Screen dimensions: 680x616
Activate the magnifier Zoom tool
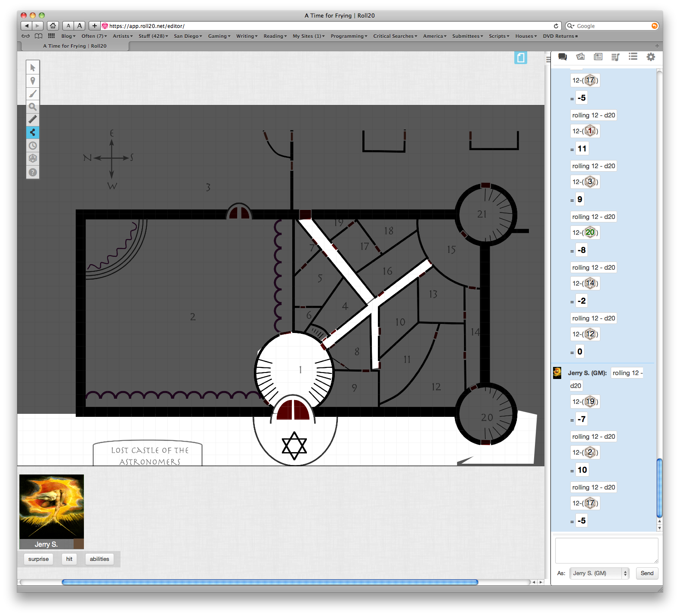[33, 107]
